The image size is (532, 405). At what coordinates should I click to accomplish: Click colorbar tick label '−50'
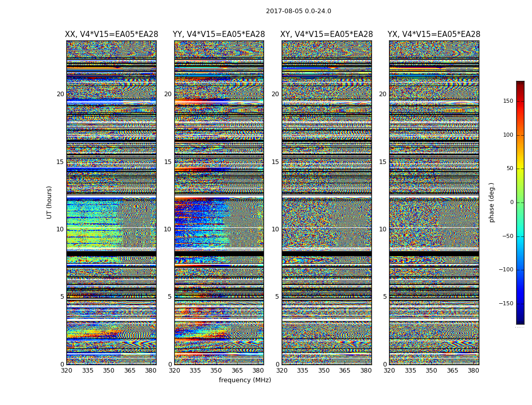coord(508,236)
